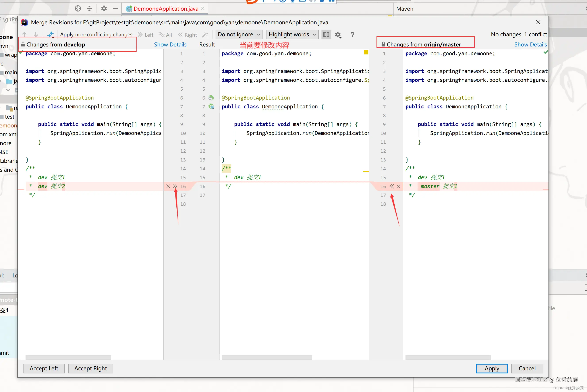Toggle lock on Changes from develop pane

[23, 44]
